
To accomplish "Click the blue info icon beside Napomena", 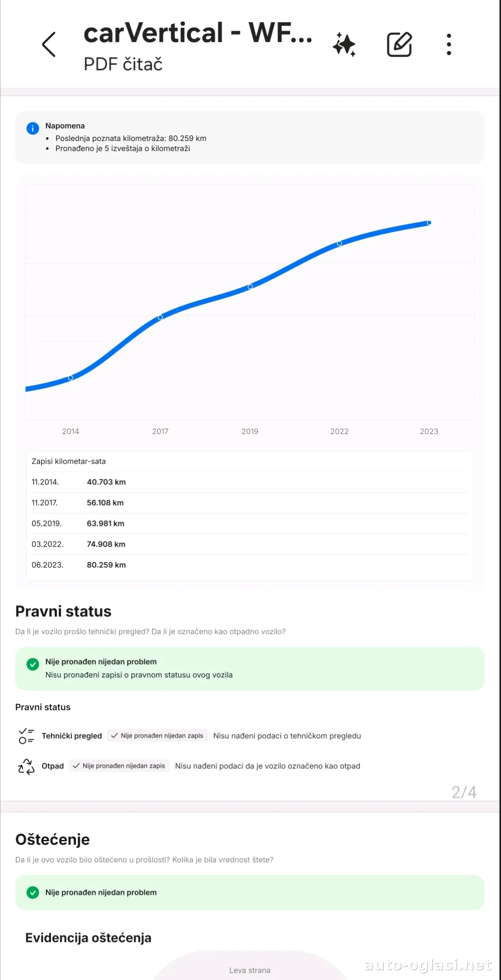I will click(x=32, y=128).
